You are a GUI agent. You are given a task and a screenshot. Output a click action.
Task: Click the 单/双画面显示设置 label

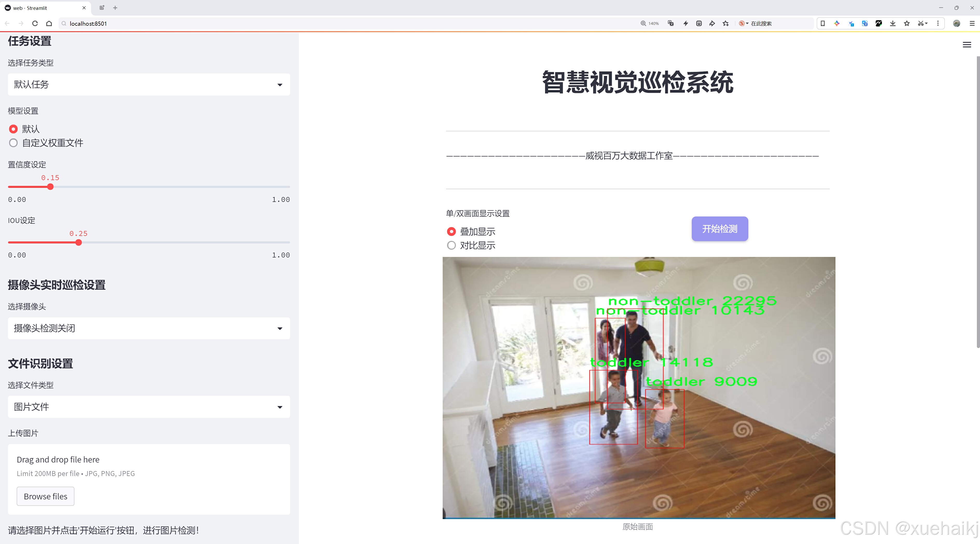(x=478, y=213)
